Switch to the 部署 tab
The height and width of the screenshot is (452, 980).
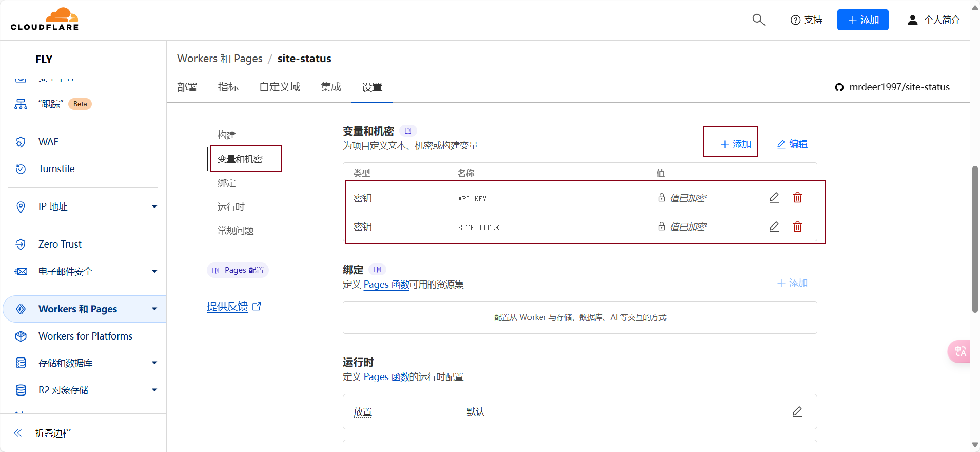(187, 87)
